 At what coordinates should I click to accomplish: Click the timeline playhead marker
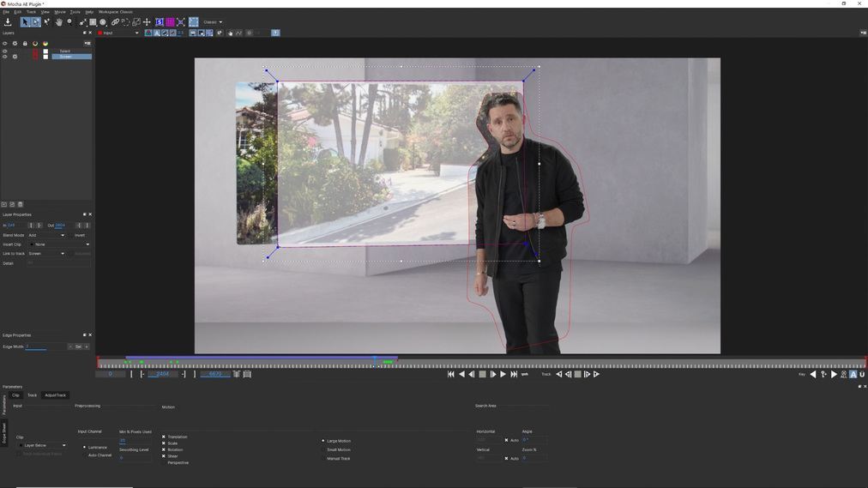pos(375,361)
